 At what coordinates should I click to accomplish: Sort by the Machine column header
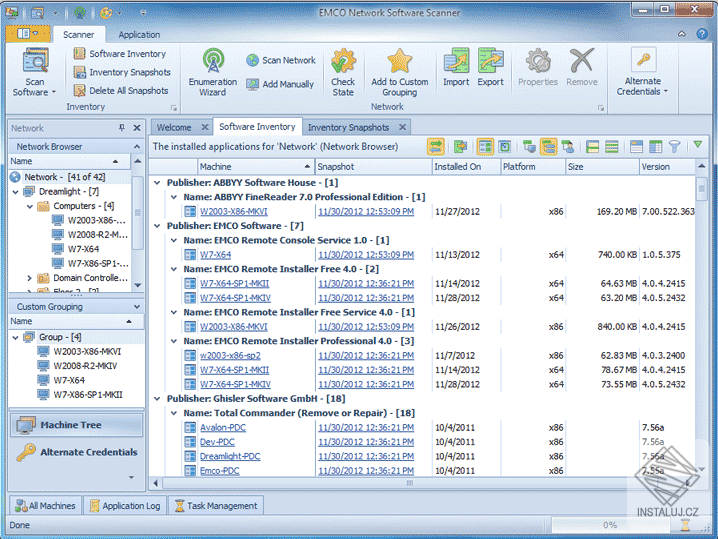click(256, 167)
